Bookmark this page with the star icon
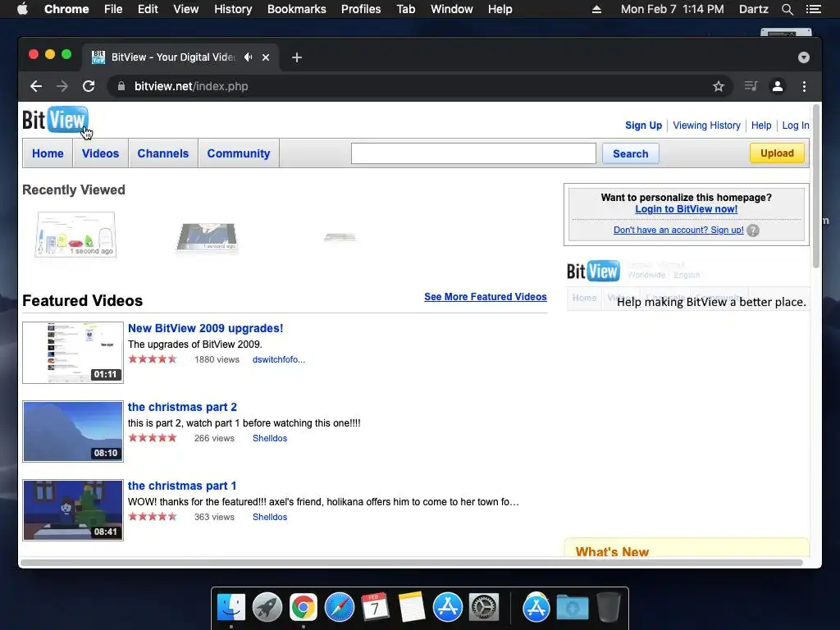The height and width of the screenshot is (630, 840). click(x=719, y=86)
